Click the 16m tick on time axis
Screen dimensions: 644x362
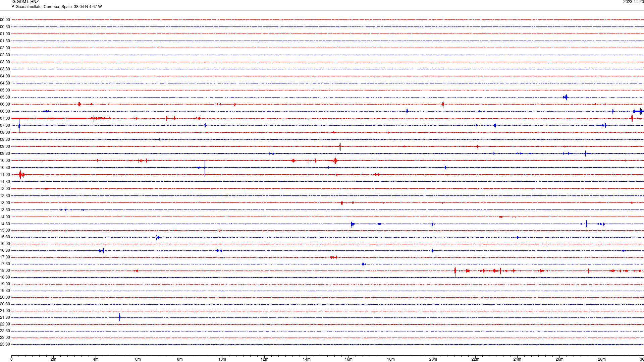pos(349,359)
